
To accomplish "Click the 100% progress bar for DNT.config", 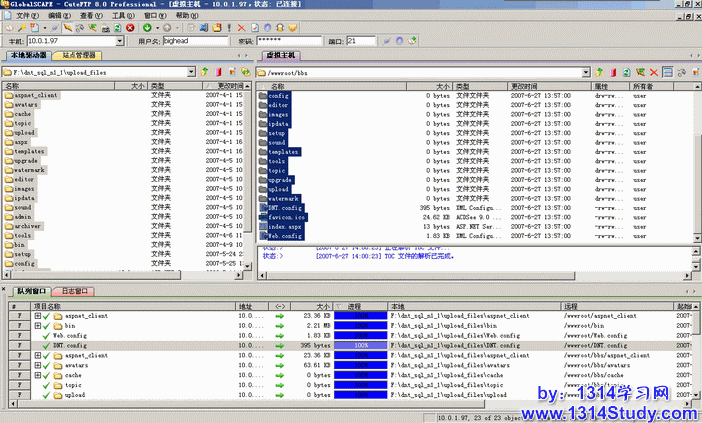I will (358, 345).
